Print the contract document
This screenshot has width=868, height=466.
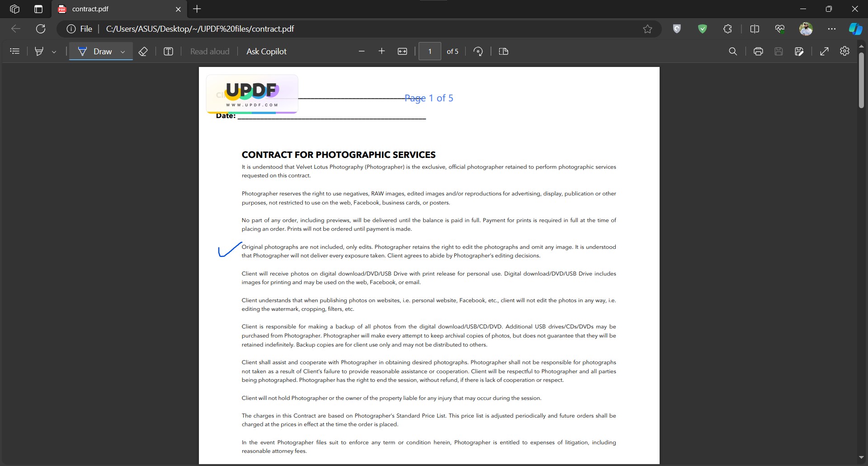pos(758,51)
